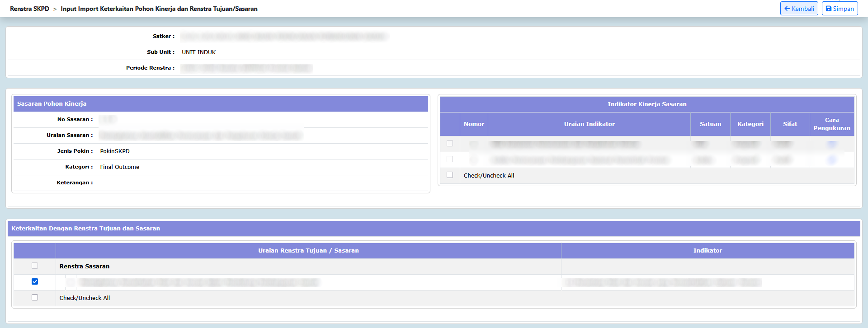Open Cara Pengukuran icon in first indicator row
The width and height of the screenshot is (868, 328).
pyautogui.click(x=831, y=144)
